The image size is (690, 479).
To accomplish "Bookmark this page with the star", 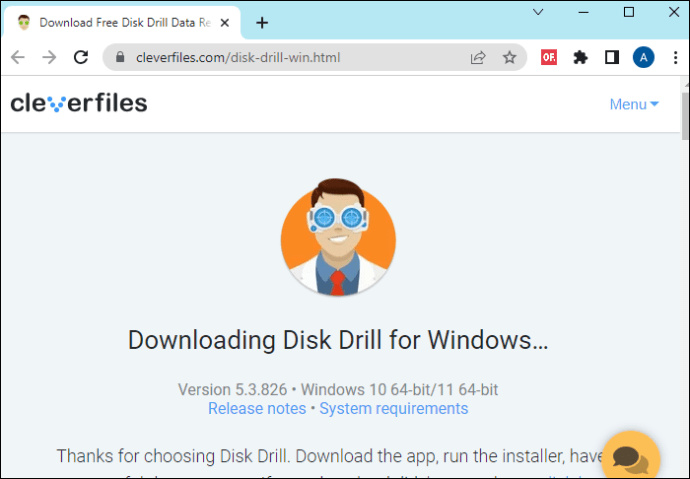I will click(510, 57).
